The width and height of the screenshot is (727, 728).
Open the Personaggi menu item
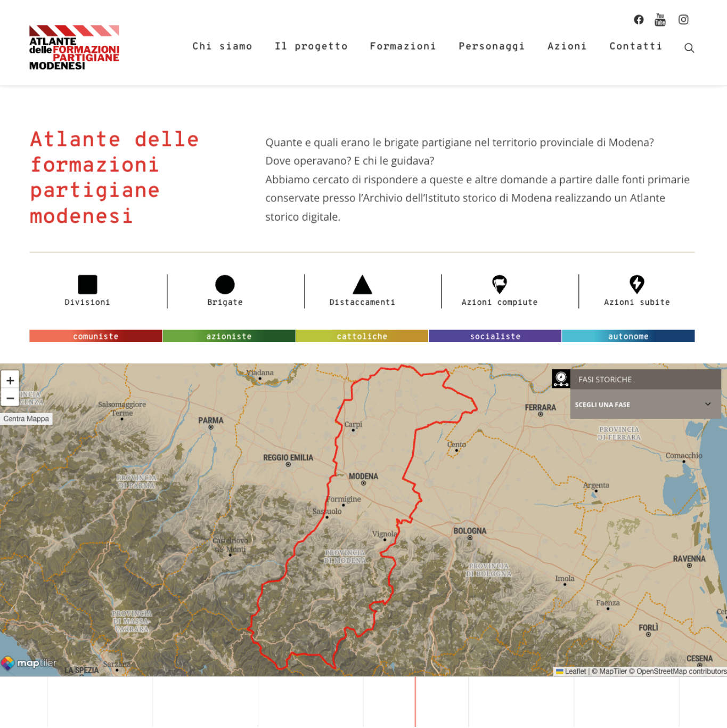[x=492, y=46]
